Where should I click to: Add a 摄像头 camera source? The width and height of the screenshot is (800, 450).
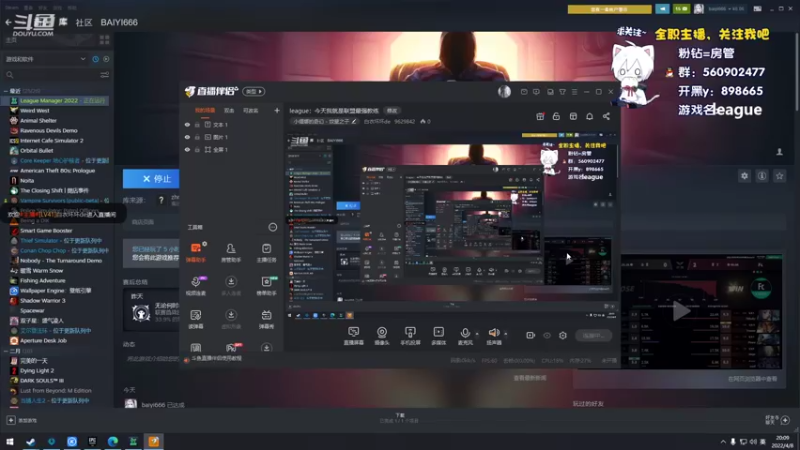click(382, 336)
